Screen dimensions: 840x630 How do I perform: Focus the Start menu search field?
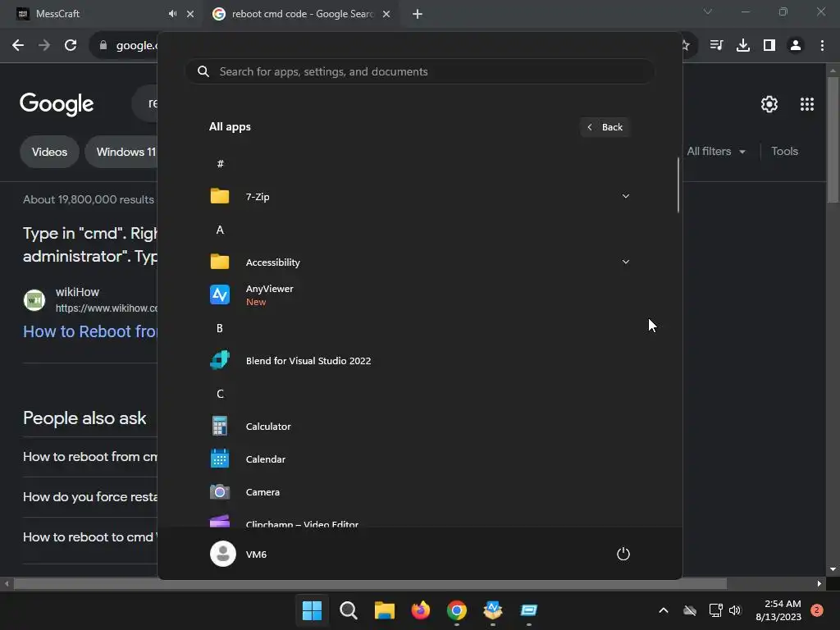tap(420, 71)
